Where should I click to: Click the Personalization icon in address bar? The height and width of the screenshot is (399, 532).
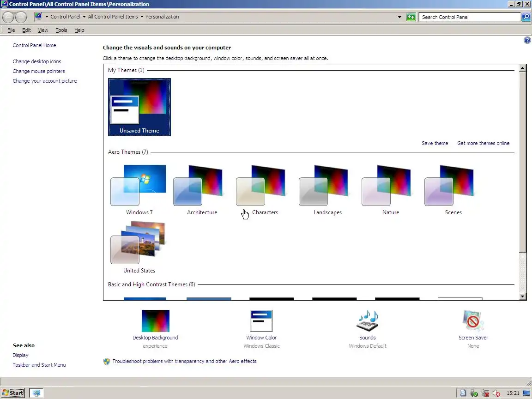coord(39,16)
